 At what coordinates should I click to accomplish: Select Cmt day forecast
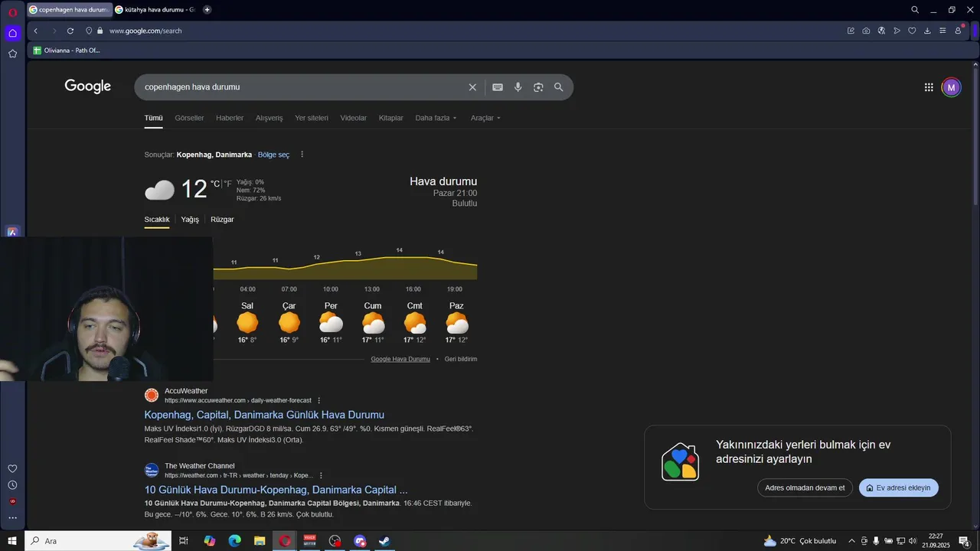(x=415, y=322)
